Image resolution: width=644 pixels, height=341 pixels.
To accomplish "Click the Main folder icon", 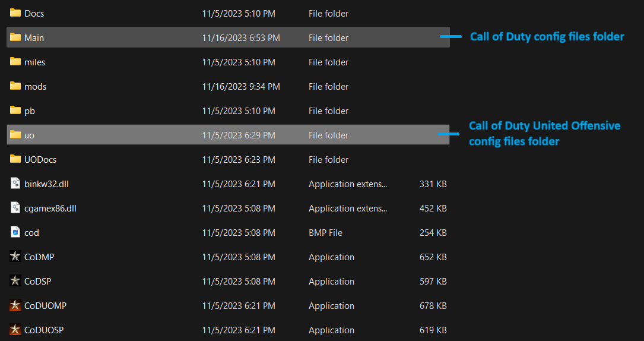I will (15, 37).
